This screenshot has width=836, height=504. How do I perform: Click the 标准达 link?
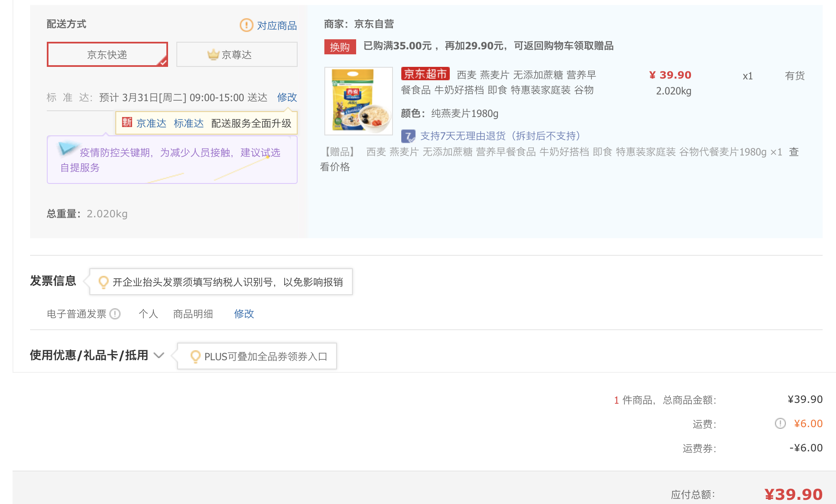click(189, 123)
